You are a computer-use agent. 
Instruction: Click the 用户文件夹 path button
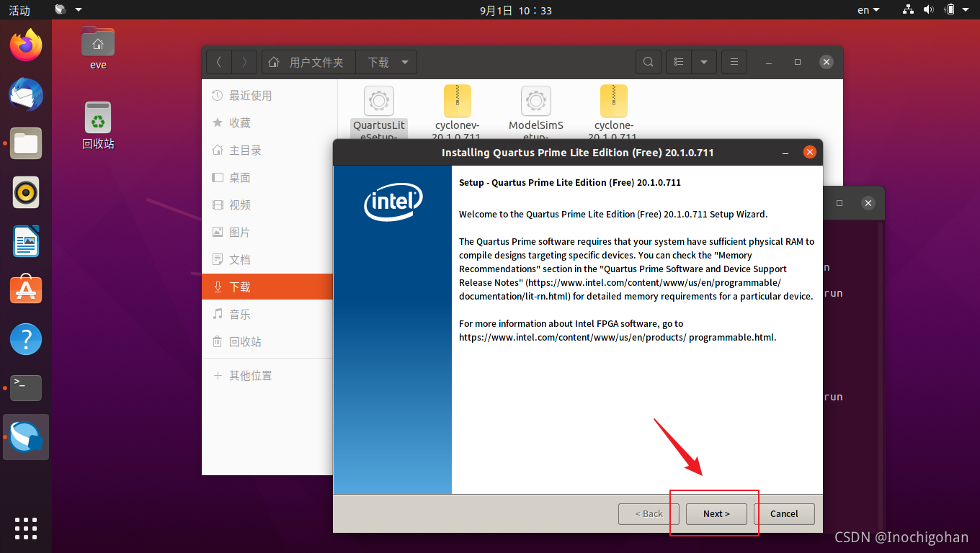[x=308, y=63]
